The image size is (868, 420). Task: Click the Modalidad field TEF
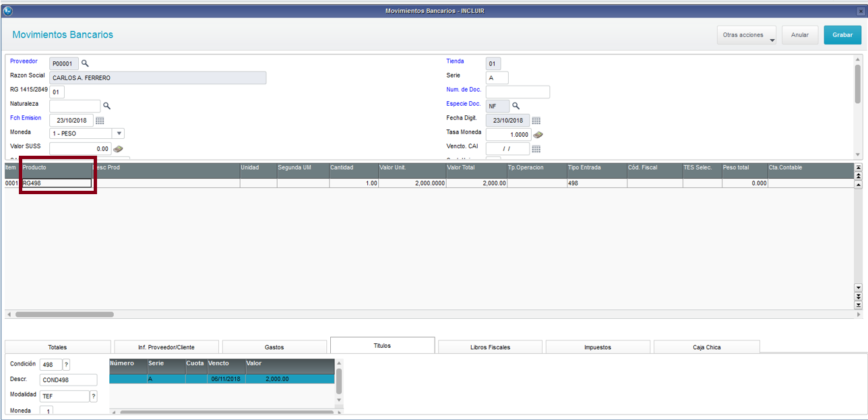click(65, 396)
